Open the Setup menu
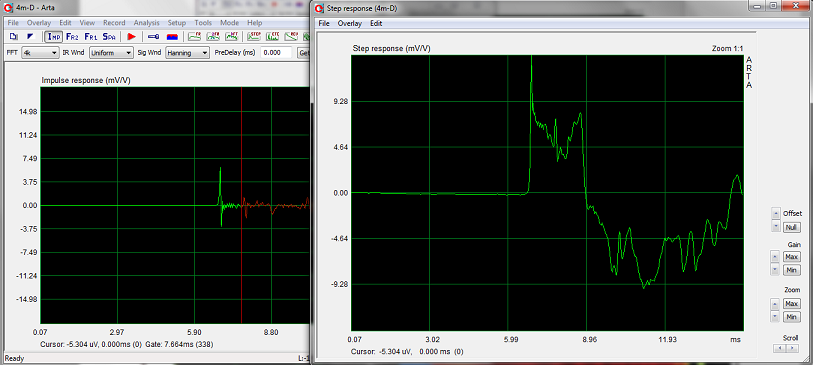The width and height of the screenshot is (813, 365). coord(177,23)
